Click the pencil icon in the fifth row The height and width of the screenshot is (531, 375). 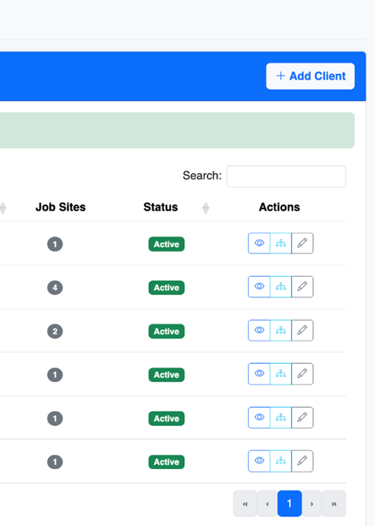[x=302, y=418]
